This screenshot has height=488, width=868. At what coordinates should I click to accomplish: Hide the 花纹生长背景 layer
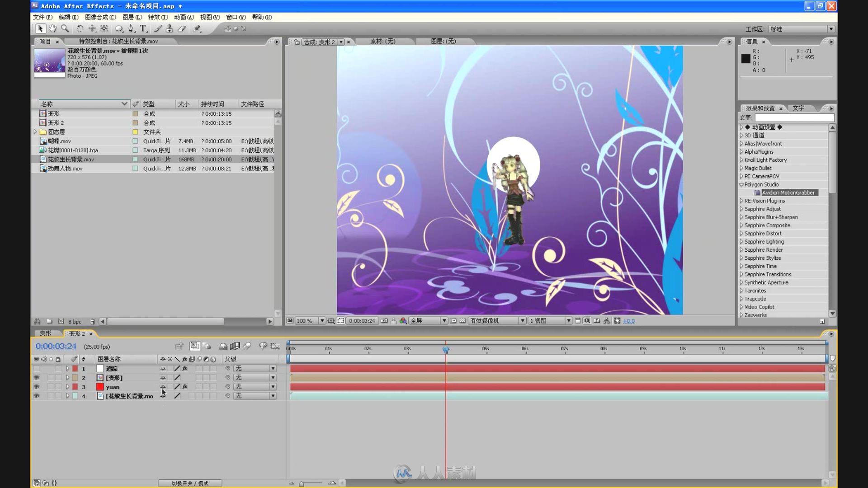click(x=36, y=396)
